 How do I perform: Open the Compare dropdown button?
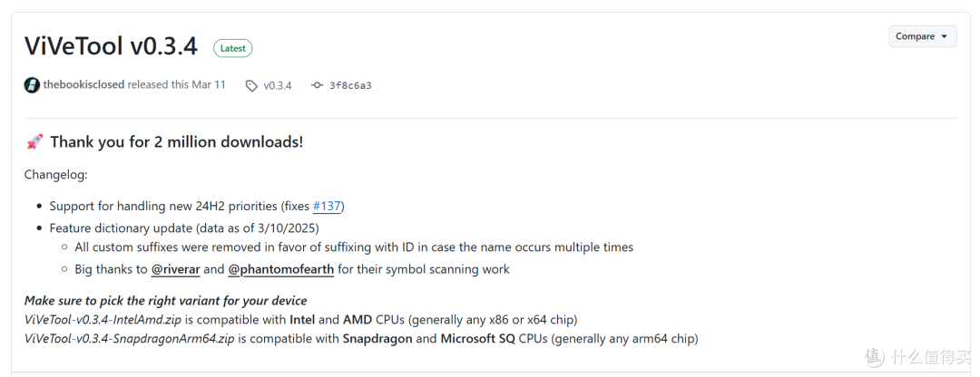point(923,37)
